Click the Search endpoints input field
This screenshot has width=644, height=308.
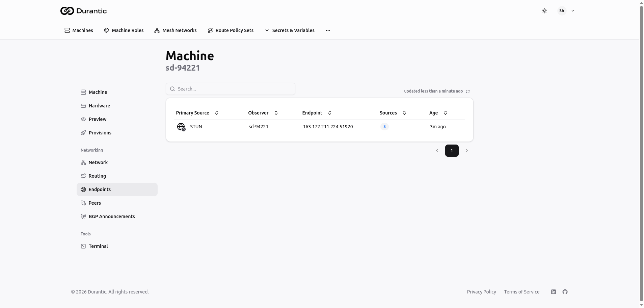coord(231,89)
